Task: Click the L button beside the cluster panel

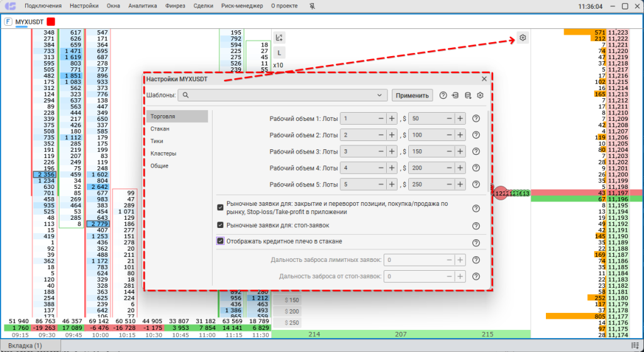Action: point(279,53)
